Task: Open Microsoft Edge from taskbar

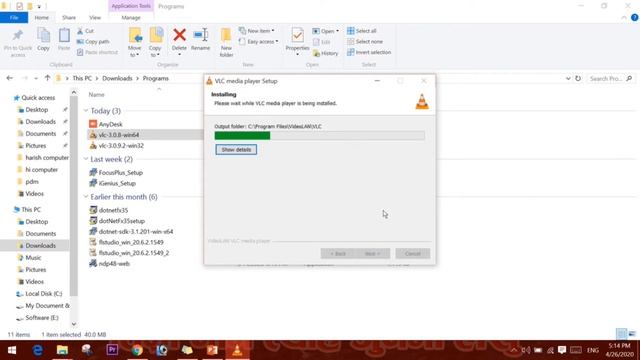Action: coord(38,350)
